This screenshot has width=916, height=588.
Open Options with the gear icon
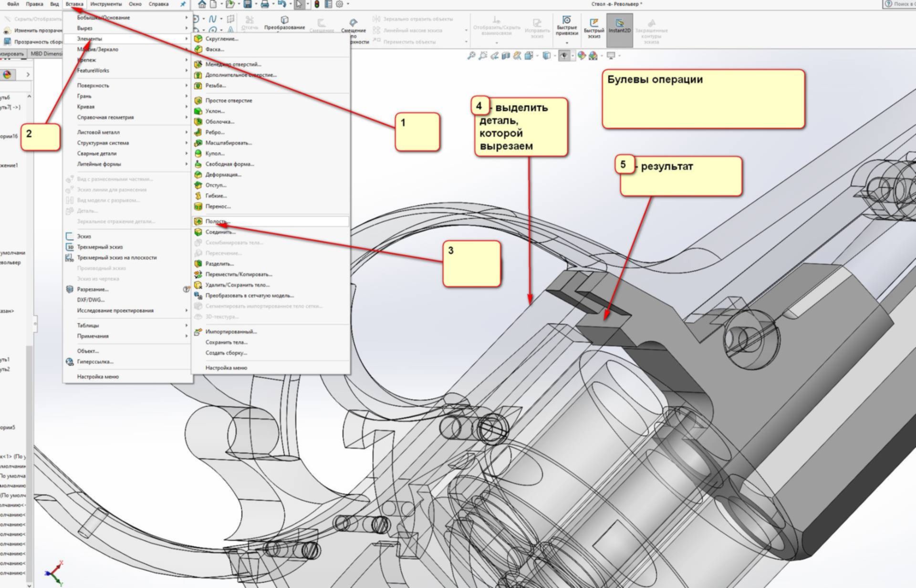click(340, 4)
